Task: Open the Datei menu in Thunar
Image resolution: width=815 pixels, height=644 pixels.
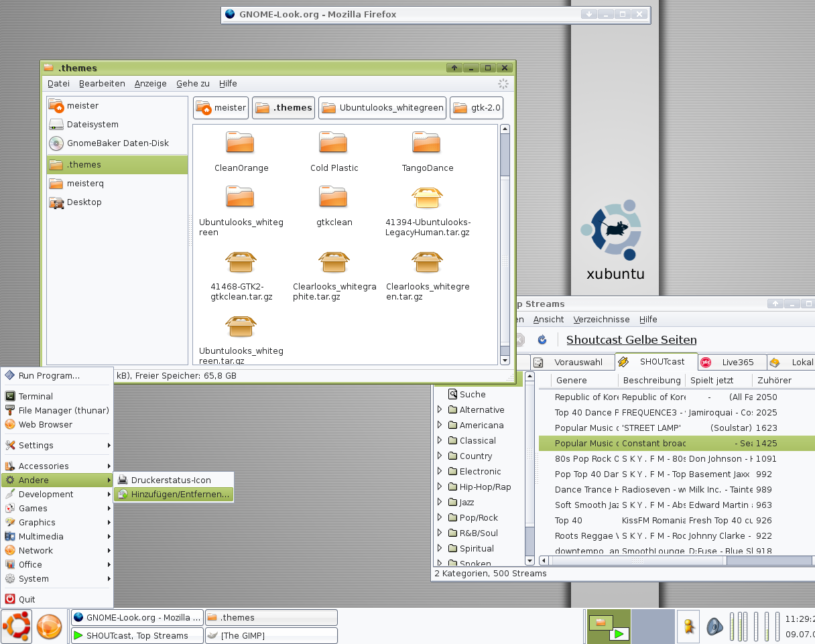Action: pos(58,84)
